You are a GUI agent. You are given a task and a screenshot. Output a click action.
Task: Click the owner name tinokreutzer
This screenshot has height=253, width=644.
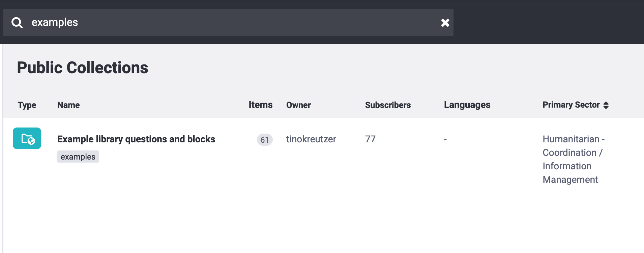pyautogui.click(x=311, y=139)
